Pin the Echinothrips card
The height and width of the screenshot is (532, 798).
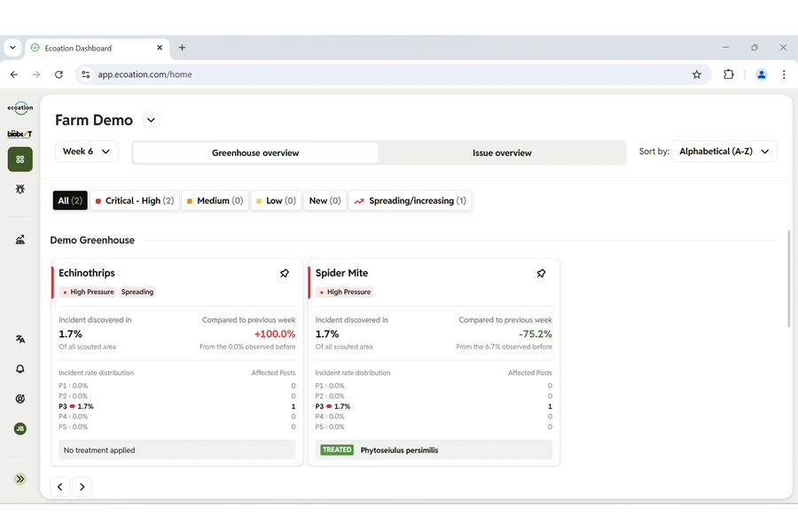click(285, 274)
